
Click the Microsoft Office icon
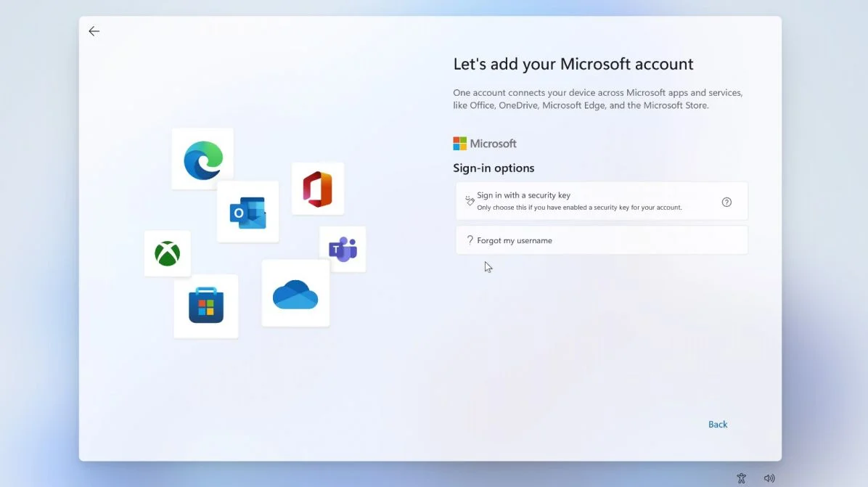(x=318, y=188)
